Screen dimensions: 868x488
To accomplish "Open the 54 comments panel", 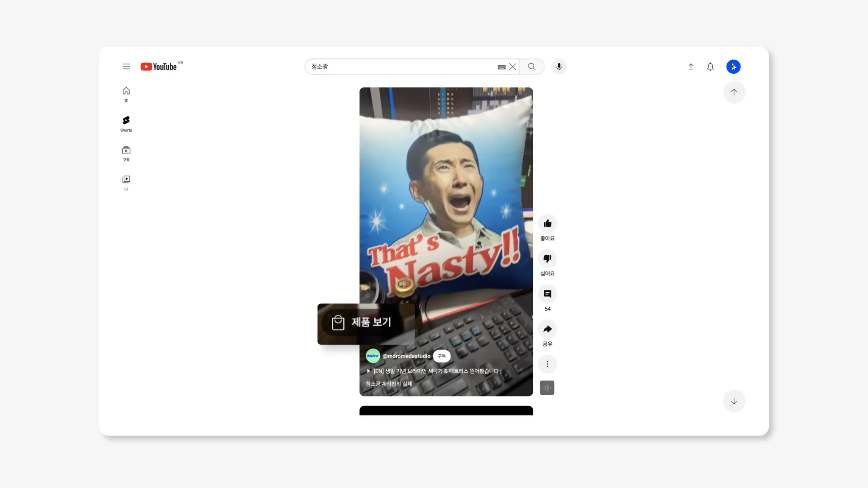I will point(547,294).
